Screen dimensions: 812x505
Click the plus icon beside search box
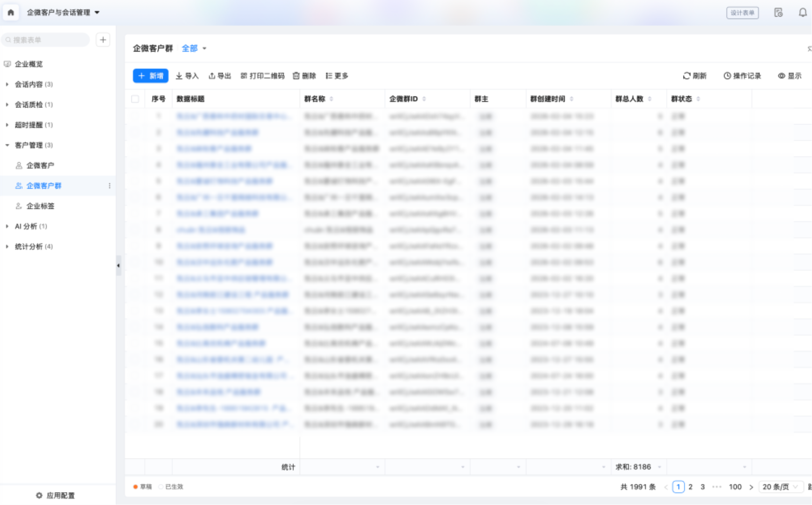pyautogui.click(x=103, y=40)
